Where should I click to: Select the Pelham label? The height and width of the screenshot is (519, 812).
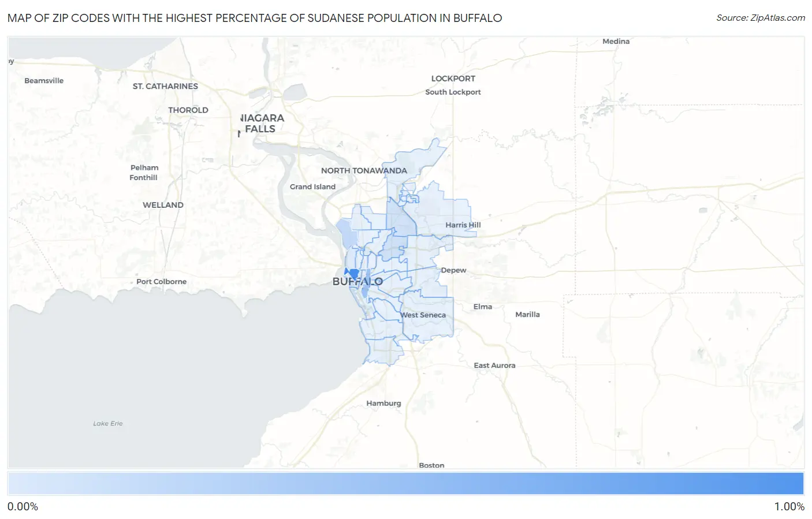pyautogui.click(x=144, y=168)
